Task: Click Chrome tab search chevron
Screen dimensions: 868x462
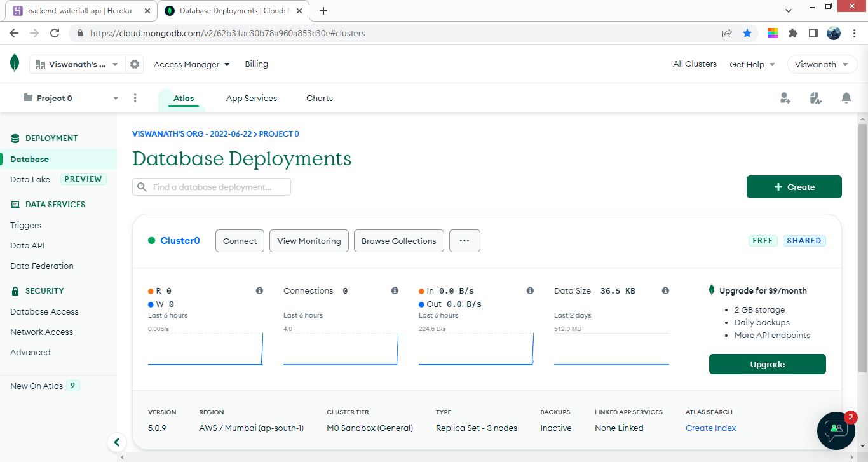Action: click(789, 11)
